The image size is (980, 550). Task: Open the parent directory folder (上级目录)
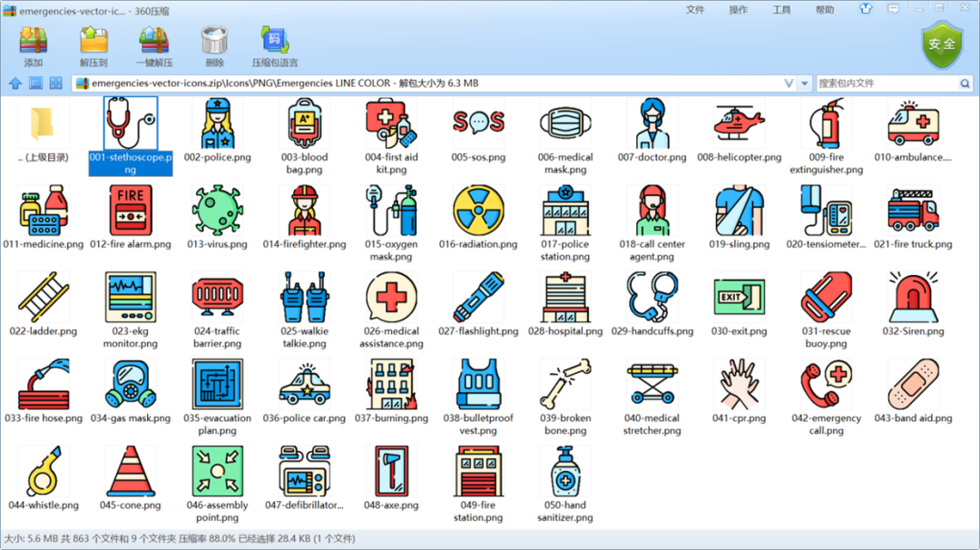coord(44,131)
